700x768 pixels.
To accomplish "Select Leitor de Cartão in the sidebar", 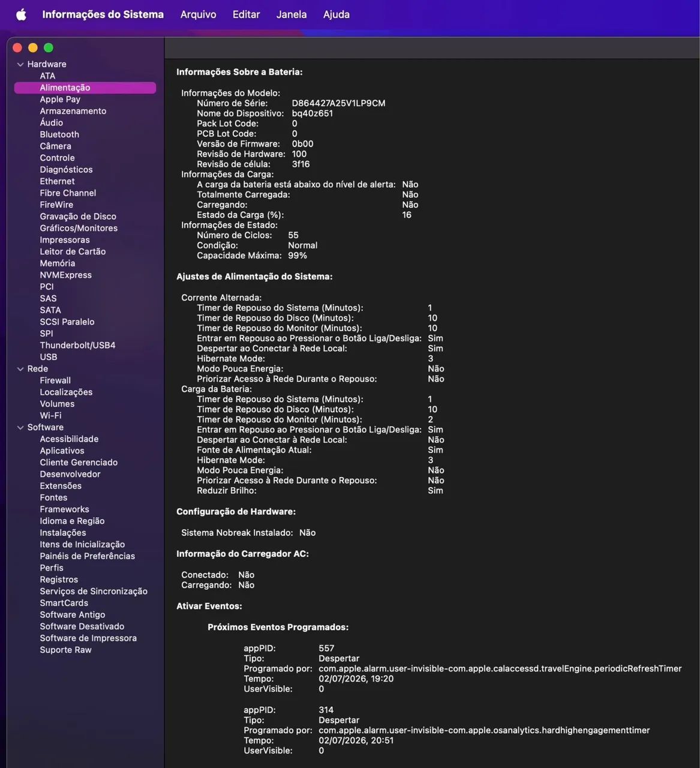I will click(73, 251).
